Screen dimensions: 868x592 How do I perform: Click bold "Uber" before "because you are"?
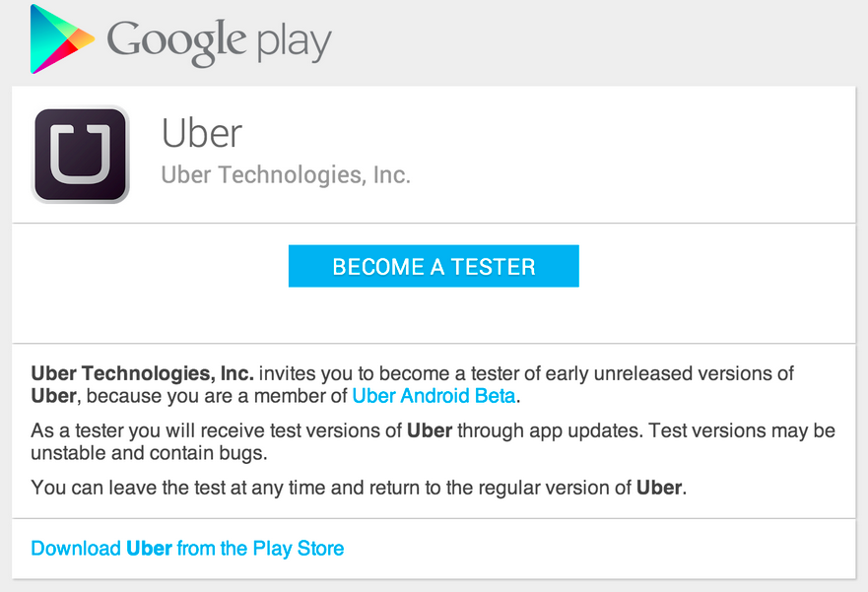pyautogui.click(x=53, y=397)
